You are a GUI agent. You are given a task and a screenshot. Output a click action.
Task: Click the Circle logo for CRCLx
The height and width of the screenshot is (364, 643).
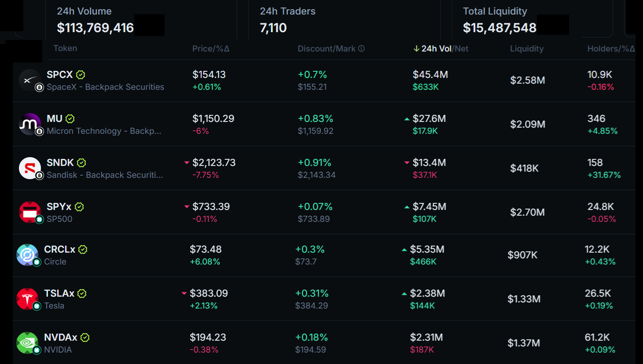[27, 255]
